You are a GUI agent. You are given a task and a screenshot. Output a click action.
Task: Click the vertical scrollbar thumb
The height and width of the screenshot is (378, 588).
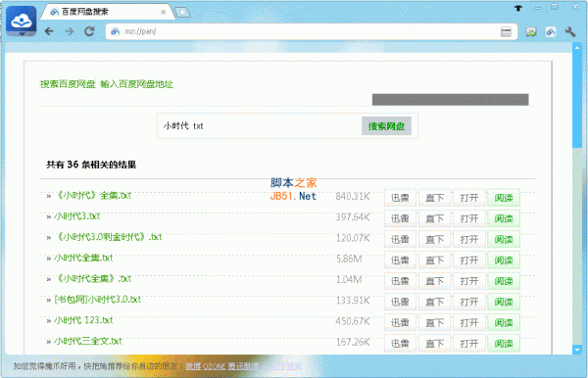click(577, 100)
